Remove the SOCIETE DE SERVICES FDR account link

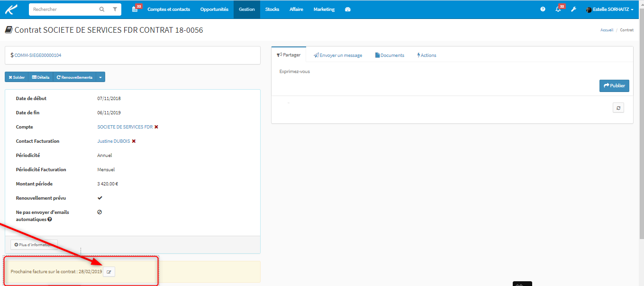tap(156, 127)
